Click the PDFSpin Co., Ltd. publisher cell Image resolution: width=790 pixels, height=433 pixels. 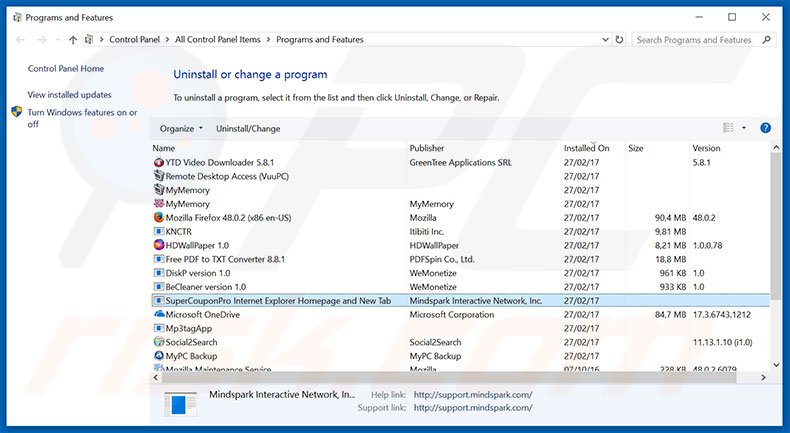[442, 260]
